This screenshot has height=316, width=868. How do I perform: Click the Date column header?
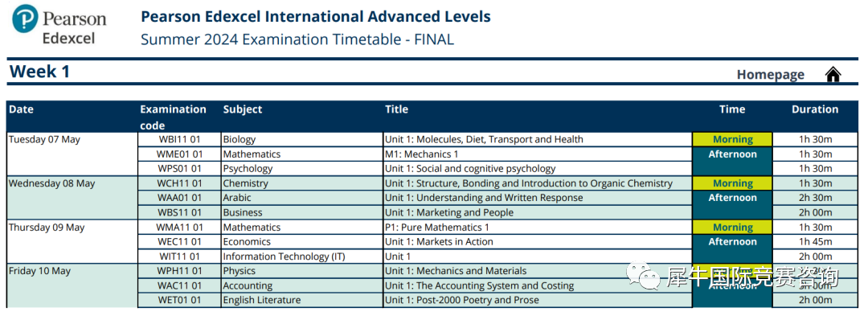point(21,109)
